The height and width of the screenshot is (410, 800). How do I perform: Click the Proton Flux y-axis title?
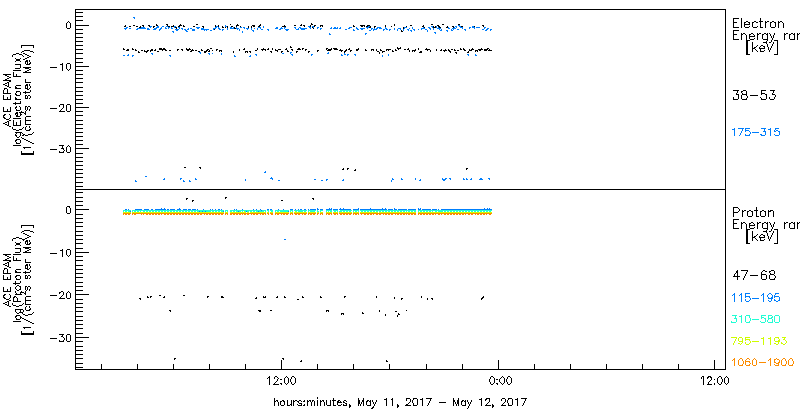coord(20,279)
